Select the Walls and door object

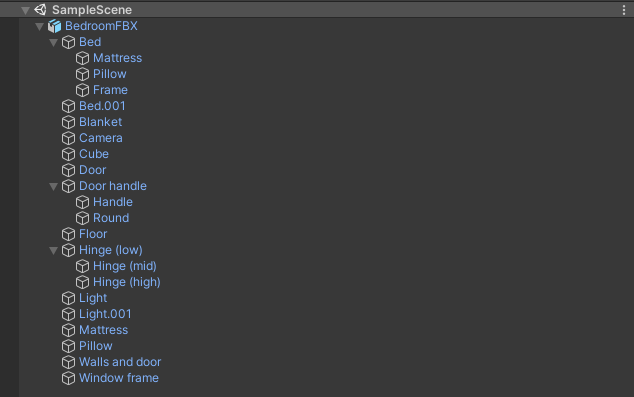[x=120, y=362]
